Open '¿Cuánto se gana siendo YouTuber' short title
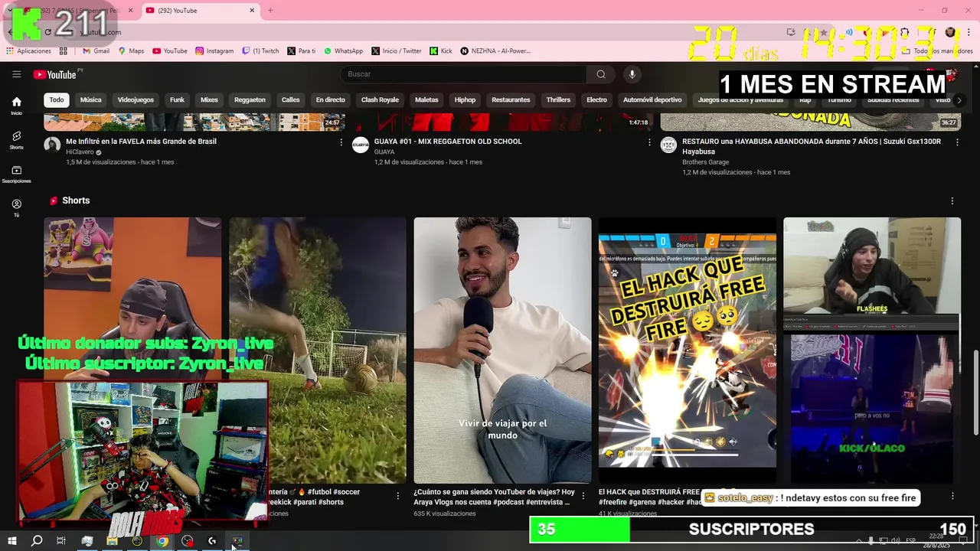 click(x=492, y=497)
